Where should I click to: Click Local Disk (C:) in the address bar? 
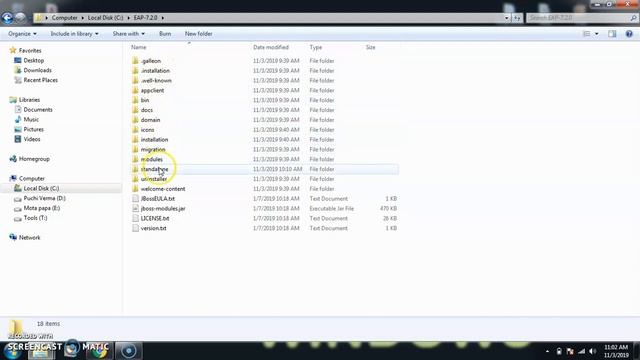click(x=105, y=18)
